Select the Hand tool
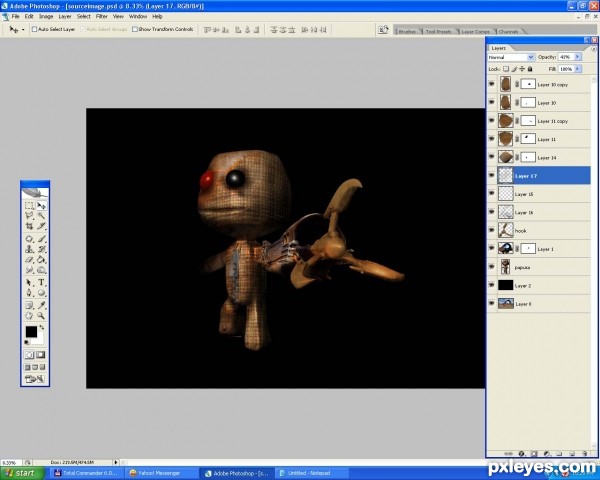 point(29,316)
